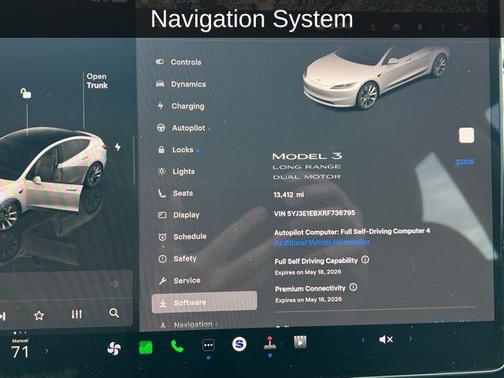Raise volume with the right arrow
The width and height of the screenshot is (504, 378).
pyautogui.click(x=411, y=339)
